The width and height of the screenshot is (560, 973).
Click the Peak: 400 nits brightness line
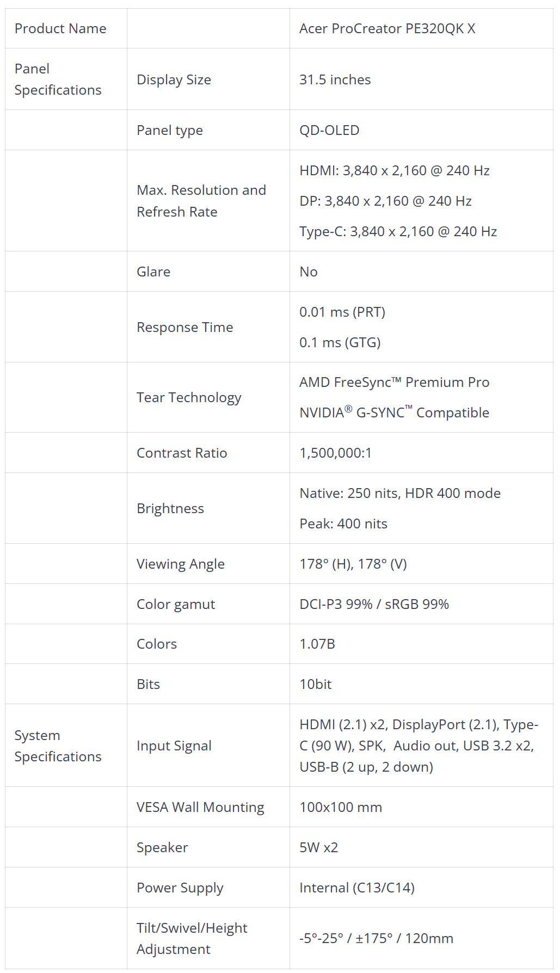(x=343, y=524)
